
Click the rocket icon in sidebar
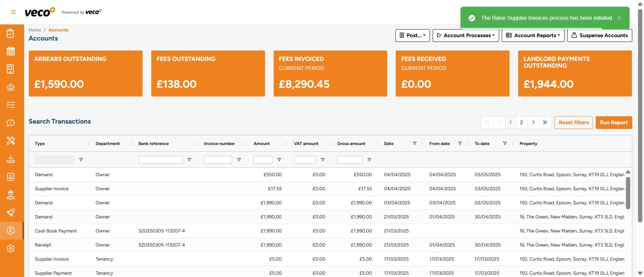point(11,212)
